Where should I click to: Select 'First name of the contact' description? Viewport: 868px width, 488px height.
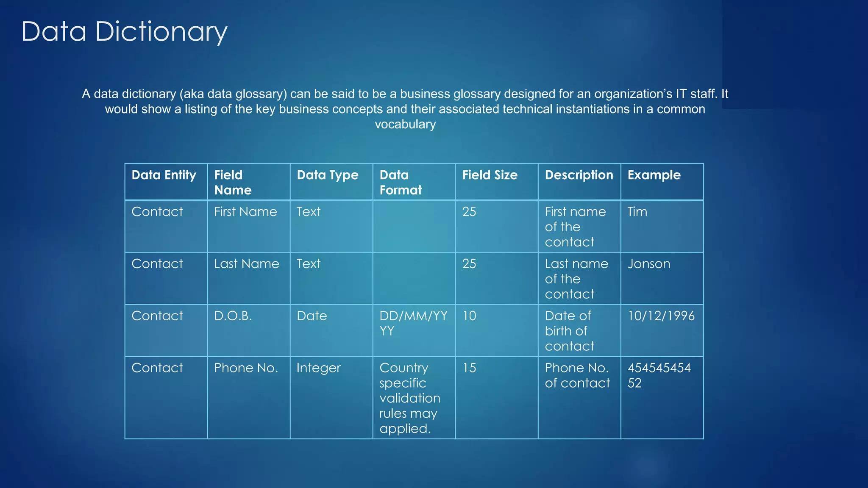579,227
